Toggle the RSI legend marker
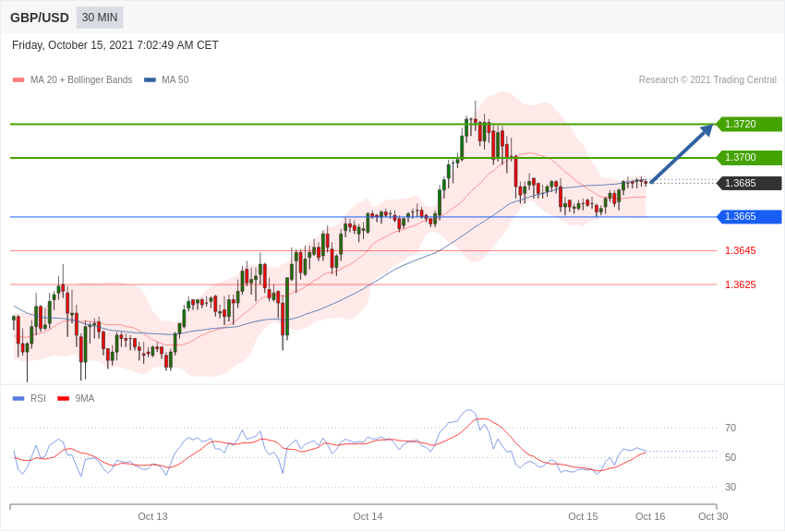Viewport: 785px width, 532px height. point(18,399)
